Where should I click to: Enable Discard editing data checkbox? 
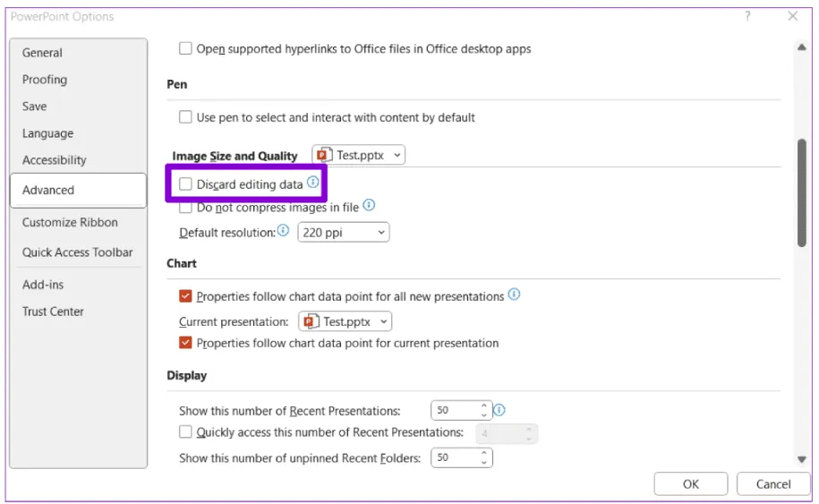pos(186,184)
